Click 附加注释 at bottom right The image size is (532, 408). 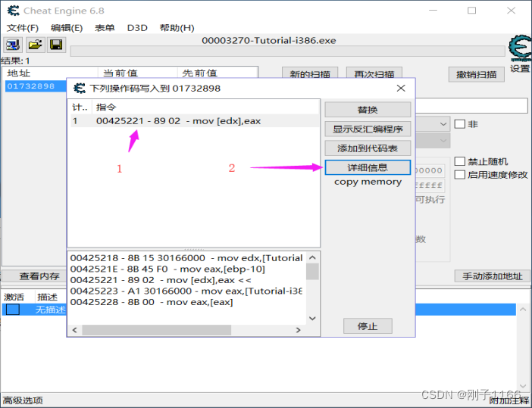(x=509, y=401)
